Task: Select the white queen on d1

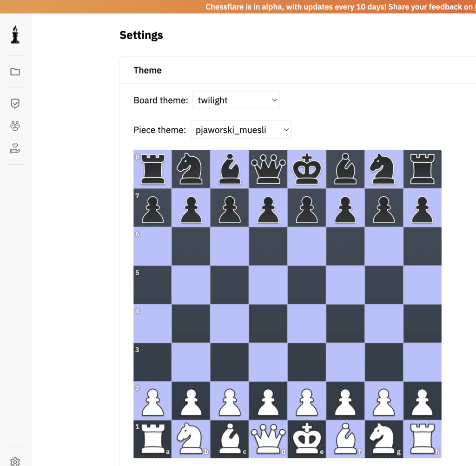Action: (x=268, y=439)
